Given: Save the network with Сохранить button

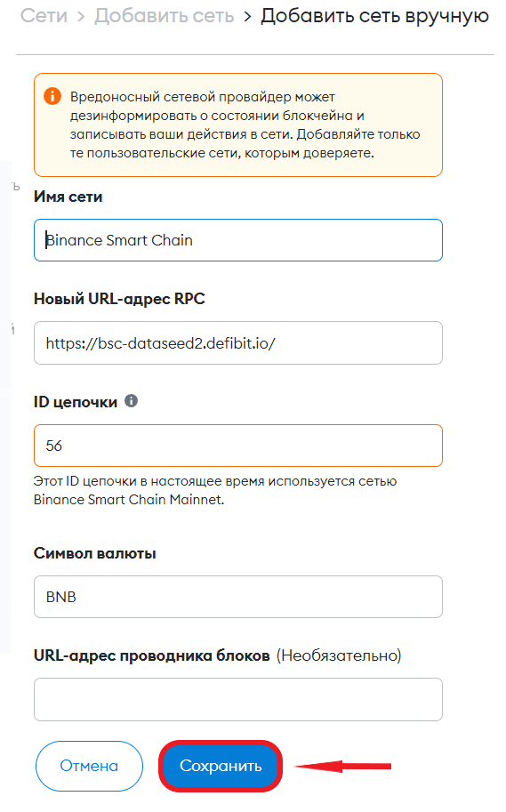Looking at the screenshot, I should tap(221, 766).
